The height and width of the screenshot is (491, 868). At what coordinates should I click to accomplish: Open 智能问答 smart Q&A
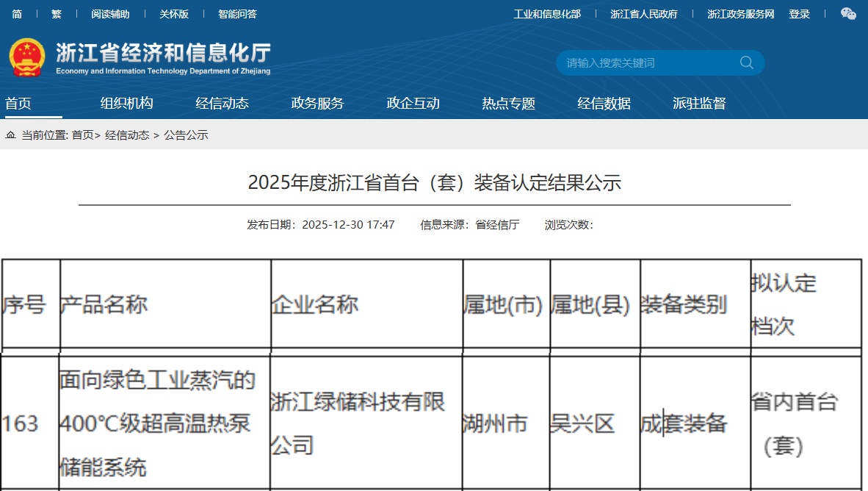click(x=237, y=14)
